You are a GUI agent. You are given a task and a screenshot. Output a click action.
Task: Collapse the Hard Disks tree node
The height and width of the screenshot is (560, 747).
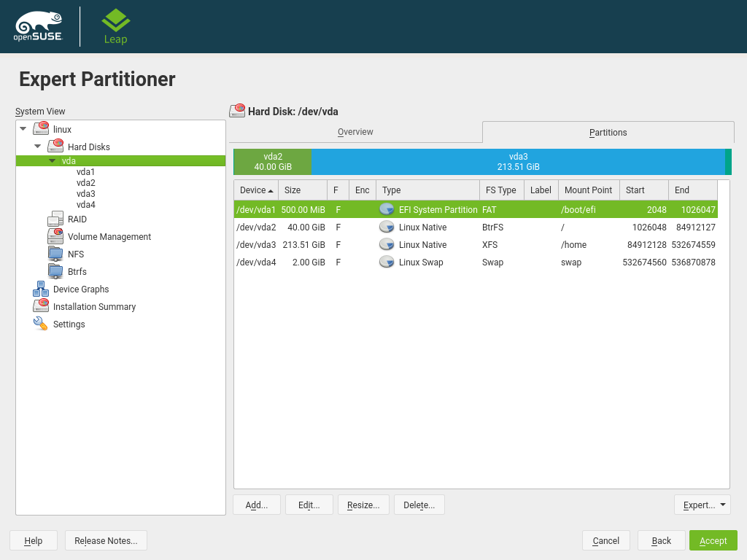38,147
